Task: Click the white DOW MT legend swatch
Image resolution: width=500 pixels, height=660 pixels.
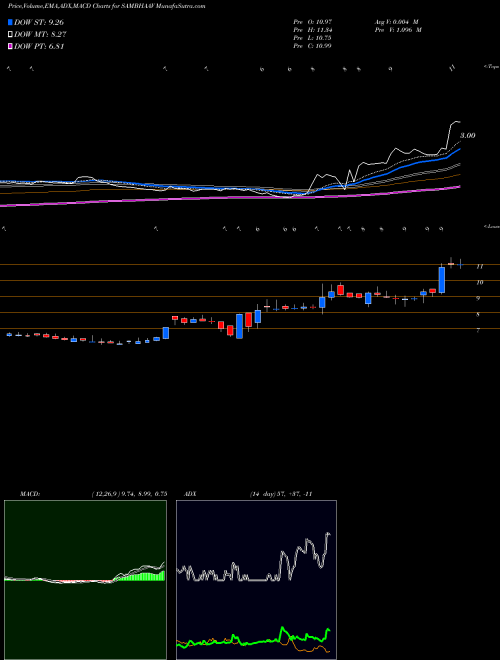Action: (11, 35)
